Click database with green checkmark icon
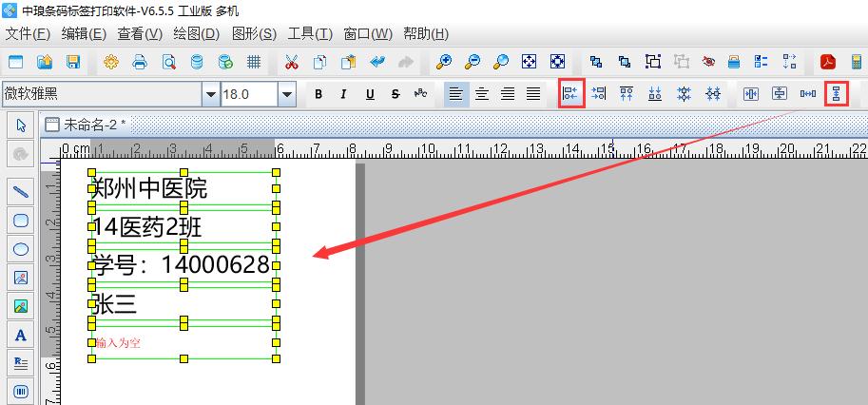 [x=225, y=62]
